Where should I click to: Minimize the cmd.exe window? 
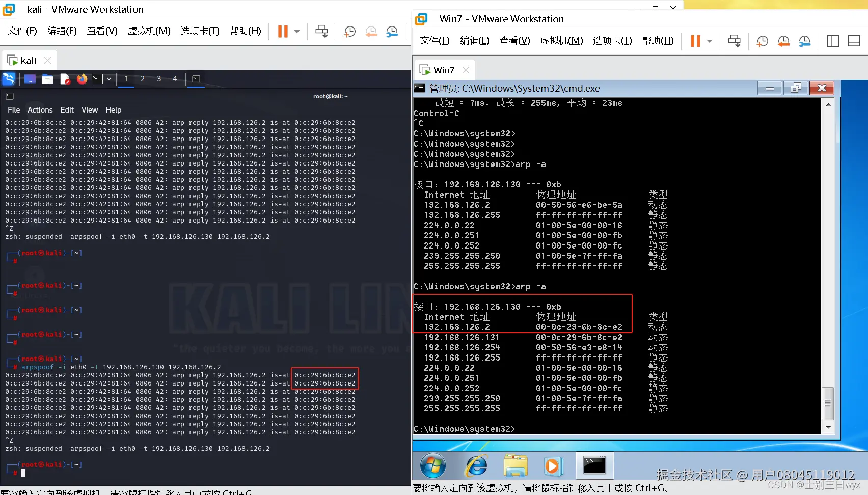pyautogui.click(x=770, y=88)
